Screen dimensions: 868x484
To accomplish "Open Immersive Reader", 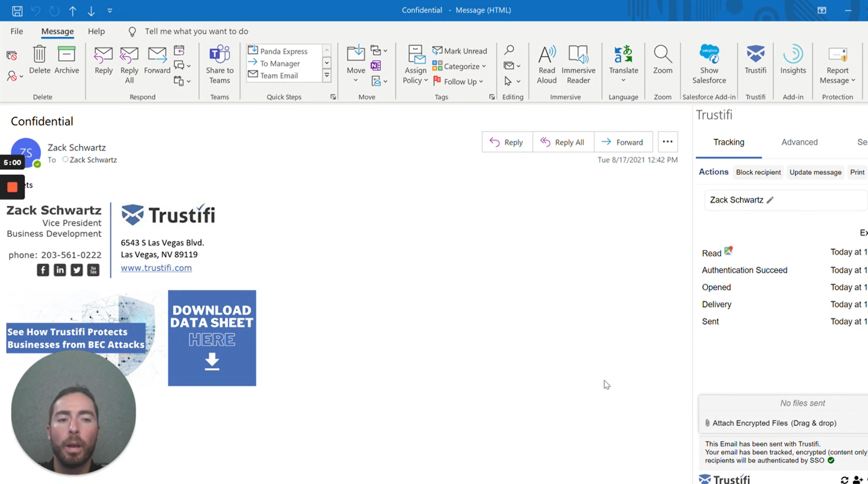I will [x=578, y=63].
